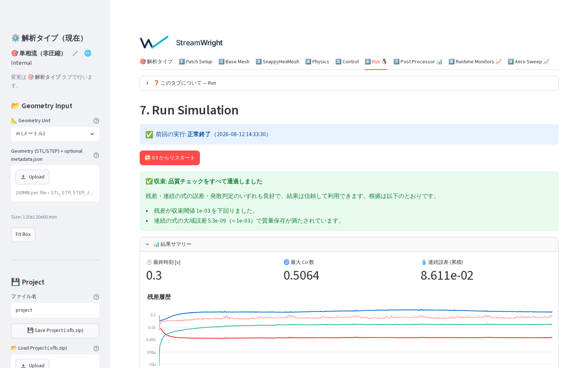Select the Run tab

(x=376, y=62)
